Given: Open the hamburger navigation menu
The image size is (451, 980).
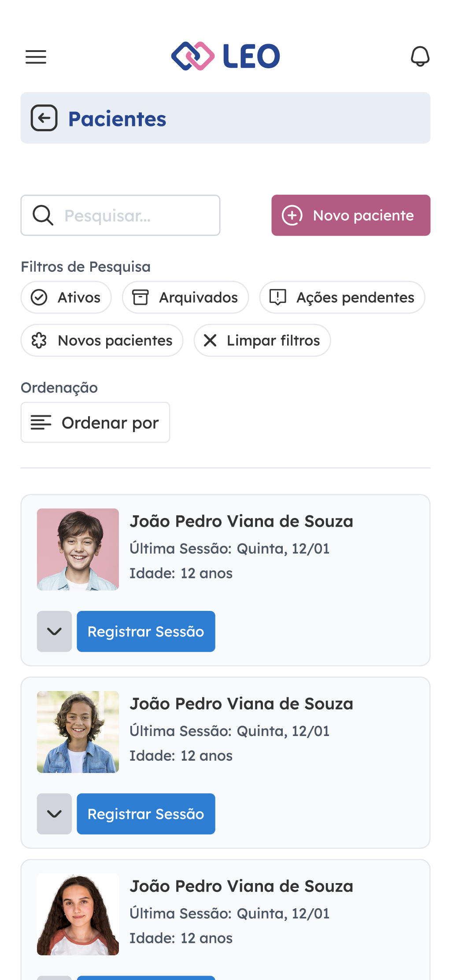Looking at the screenshot, I should [x=36, y=57].
